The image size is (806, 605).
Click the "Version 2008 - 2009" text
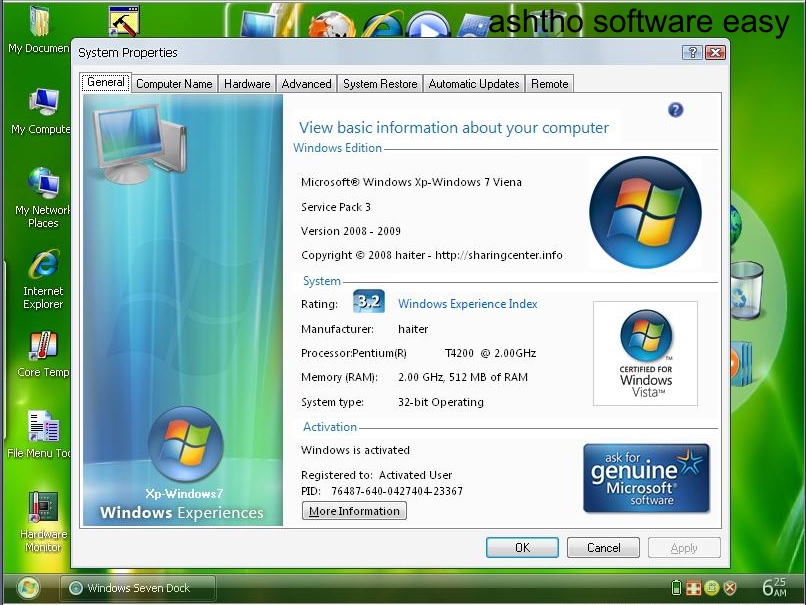coord(351,231)
